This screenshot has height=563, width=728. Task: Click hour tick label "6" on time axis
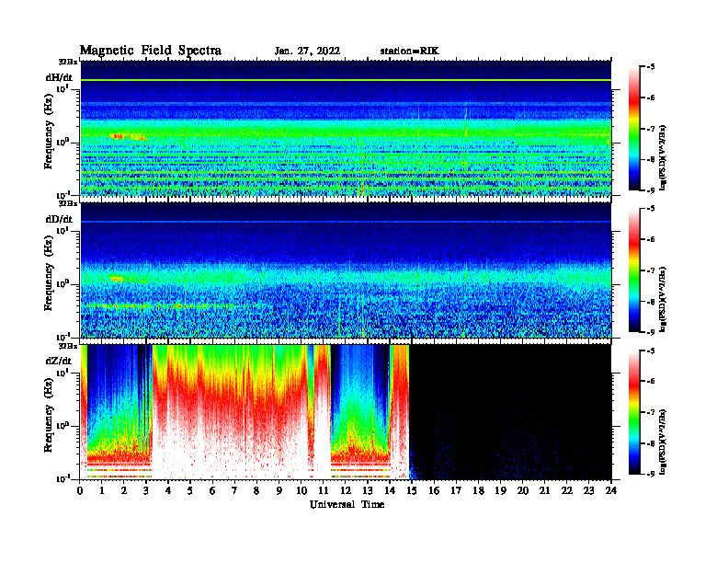pyautogui.click(x=212, y=491)
